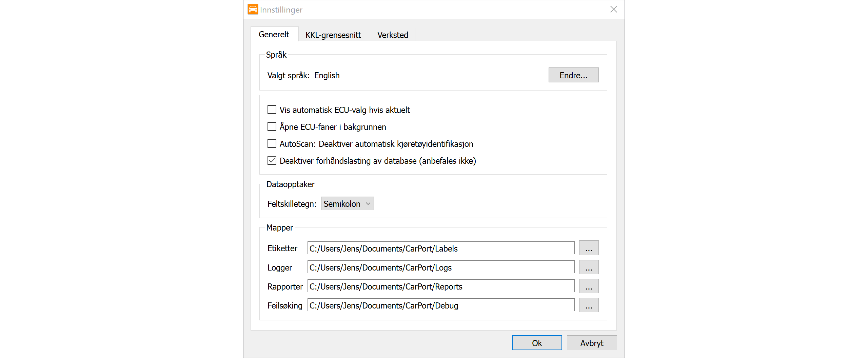Focus the Rapporter folder path field

click(x=441, y=286)
